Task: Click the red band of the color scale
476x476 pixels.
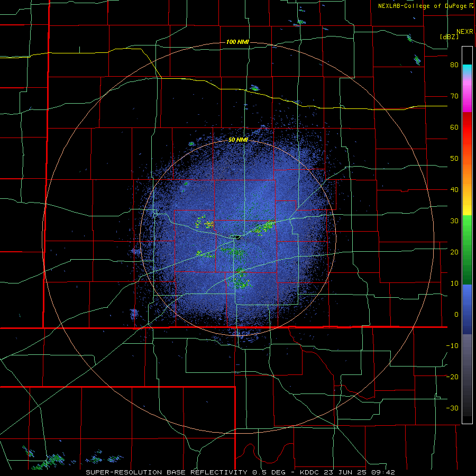Action: tap(467, 127)
